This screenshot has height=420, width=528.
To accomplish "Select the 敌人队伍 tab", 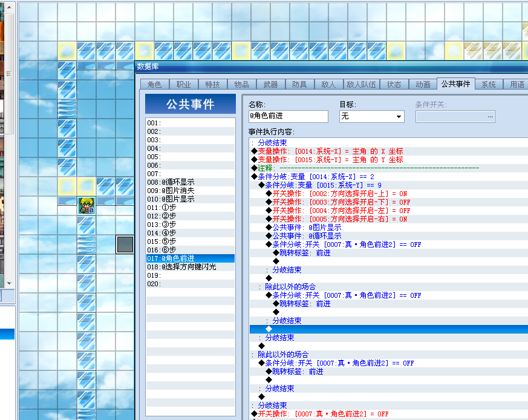I will [361, 84].
